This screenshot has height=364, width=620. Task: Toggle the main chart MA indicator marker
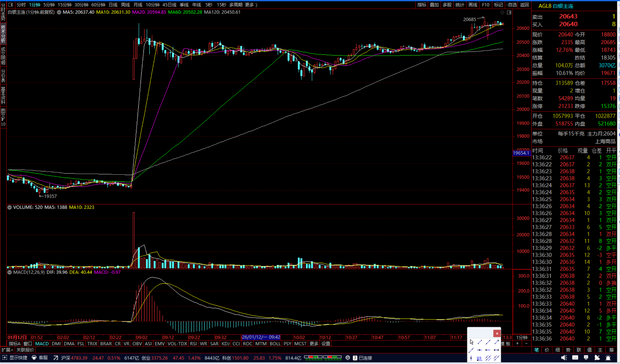click(59, 12)
